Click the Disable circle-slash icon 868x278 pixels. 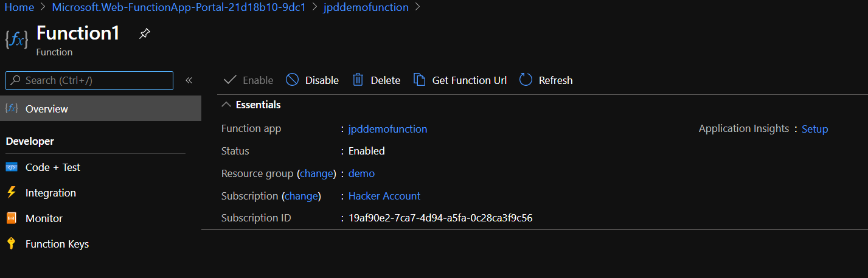pyautogui.click(x=293, y=80)
